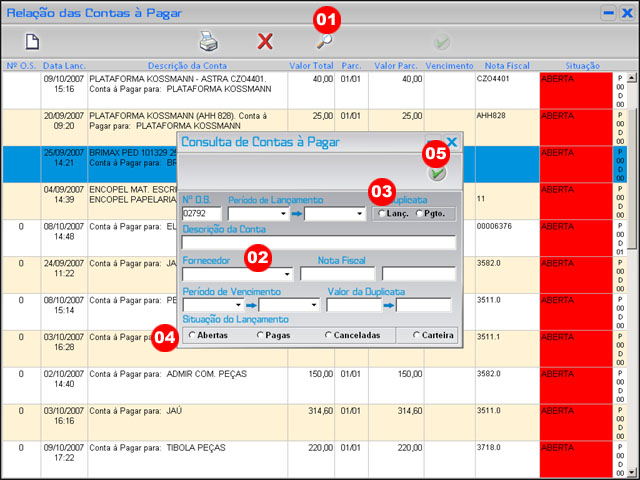640x480 pixels.
Task: Click the greyed-out checkmark icon in main toolbar
Action: point(441,42)
